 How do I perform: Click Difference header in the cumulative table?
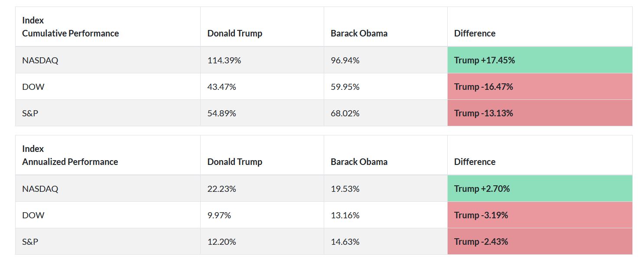pos(475,33)
